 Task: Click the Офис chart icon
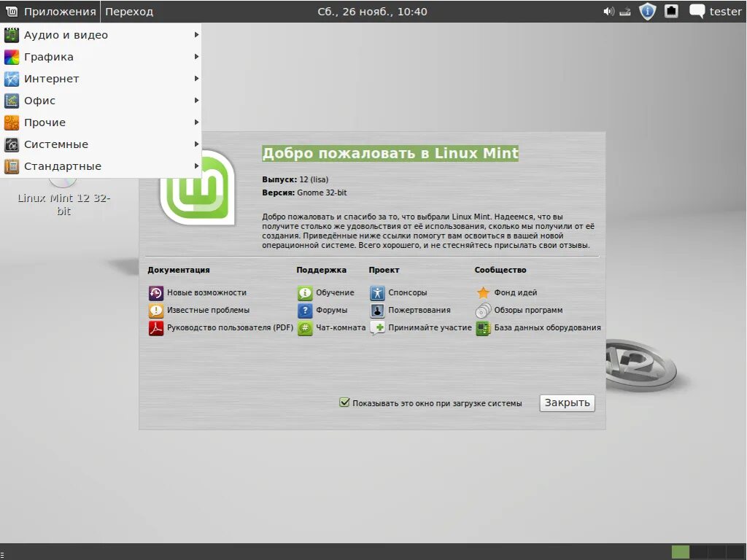tap(12, 101)
